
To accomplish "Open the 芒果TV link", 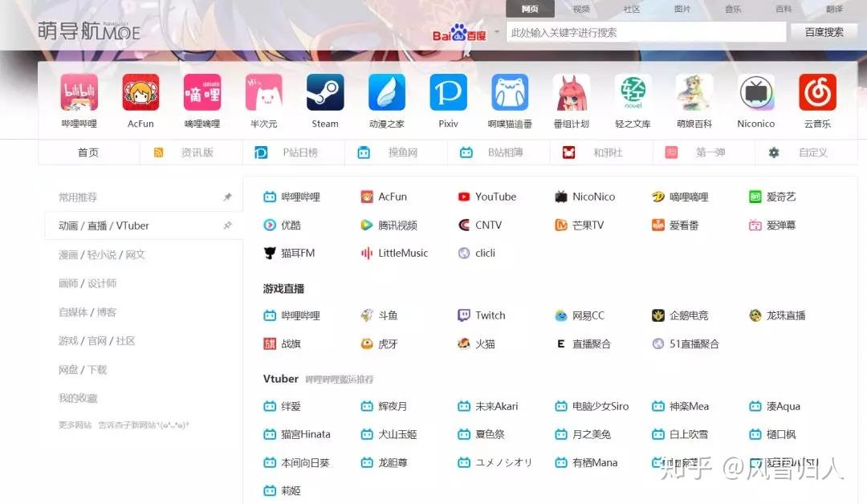I will (x=580, y=225).
